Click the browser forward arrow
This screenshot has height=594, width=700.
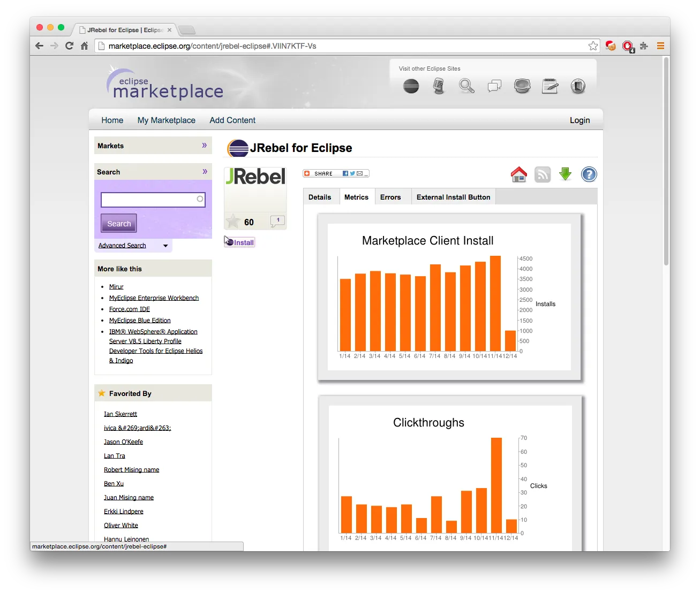(x=54, y=46)
